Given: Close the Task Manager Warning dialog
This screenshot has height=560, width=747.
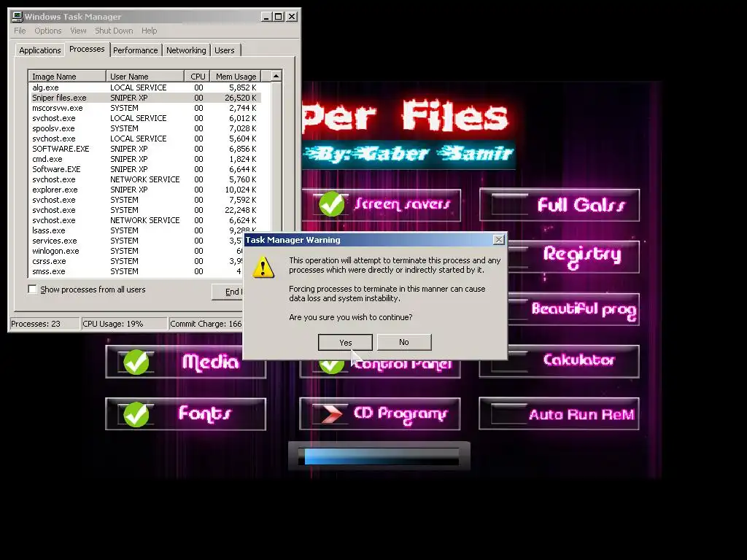Looking at the screenshot, I should [x=498, y=239].
